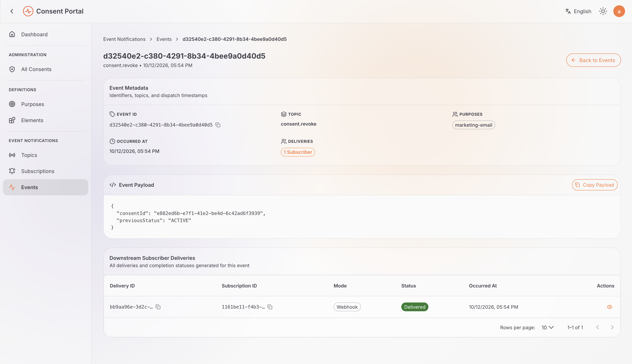Click the Back to Events button
Viewport: 632px width, 364px height.
[x=593, y=60]
